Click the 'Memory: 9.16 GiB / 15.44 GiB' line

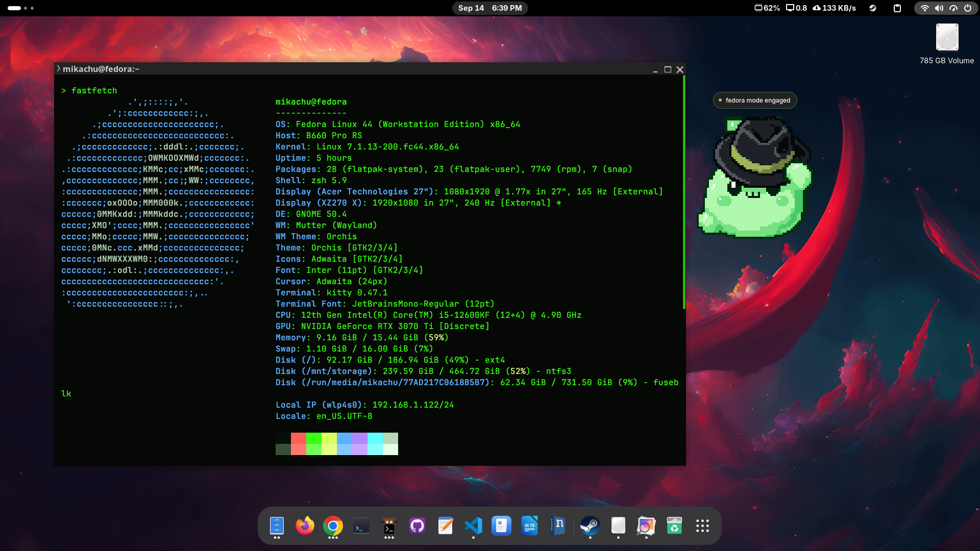tap(362, 338)
